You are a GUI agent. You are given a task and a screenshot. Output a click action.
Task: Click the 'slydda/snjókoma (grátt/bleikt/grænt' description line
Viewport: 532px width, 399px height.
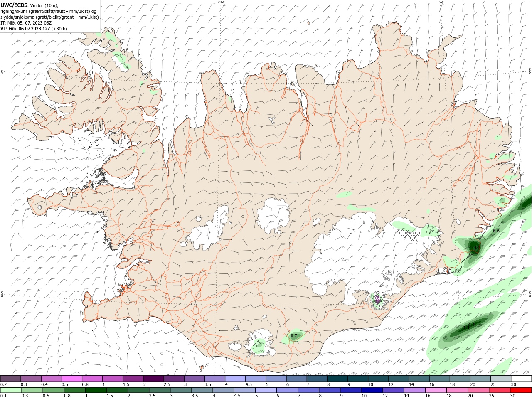pos(50,17)
